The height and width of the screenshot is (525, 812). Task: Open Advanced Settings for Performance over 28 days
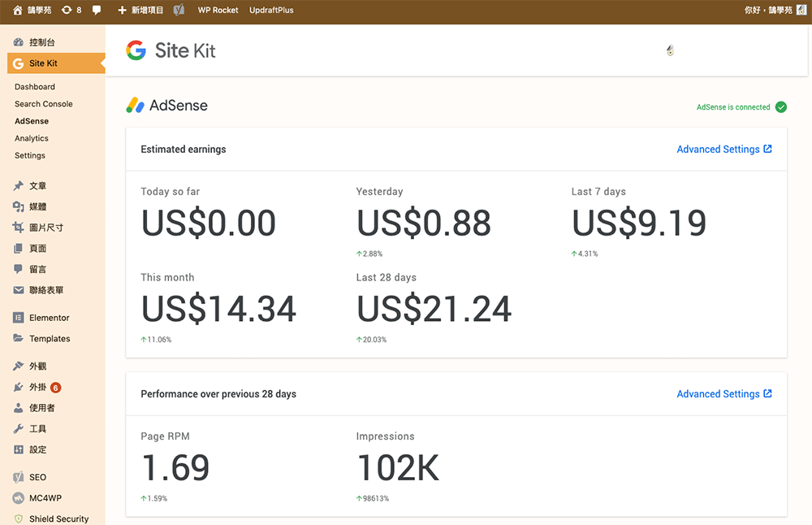point(724,394)
